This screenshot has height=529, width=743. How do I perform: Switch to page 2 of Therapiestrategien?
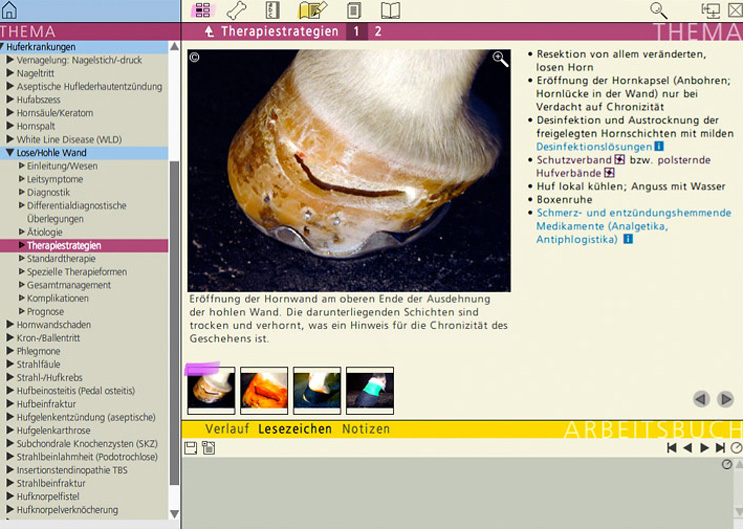tap(378, 32)
